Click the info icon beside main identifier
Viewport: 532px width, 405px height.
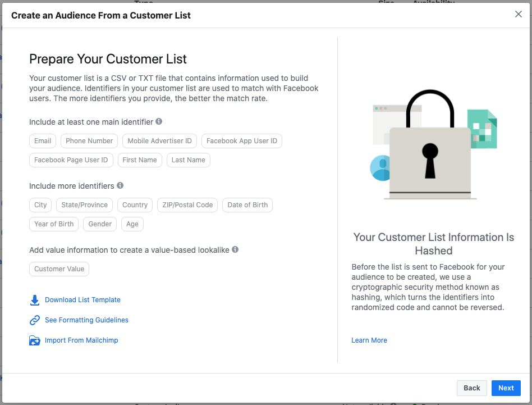point(159,121)
